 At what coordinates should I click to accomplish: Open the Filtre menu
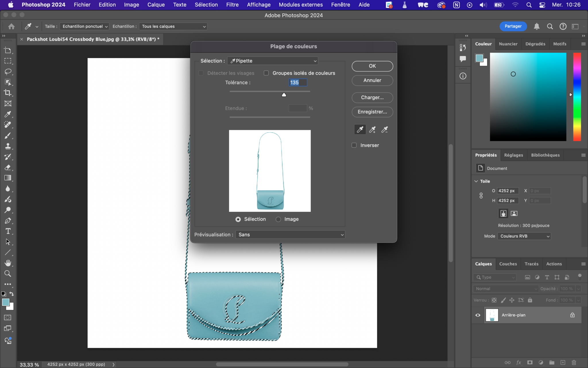[x=232, y=5]
